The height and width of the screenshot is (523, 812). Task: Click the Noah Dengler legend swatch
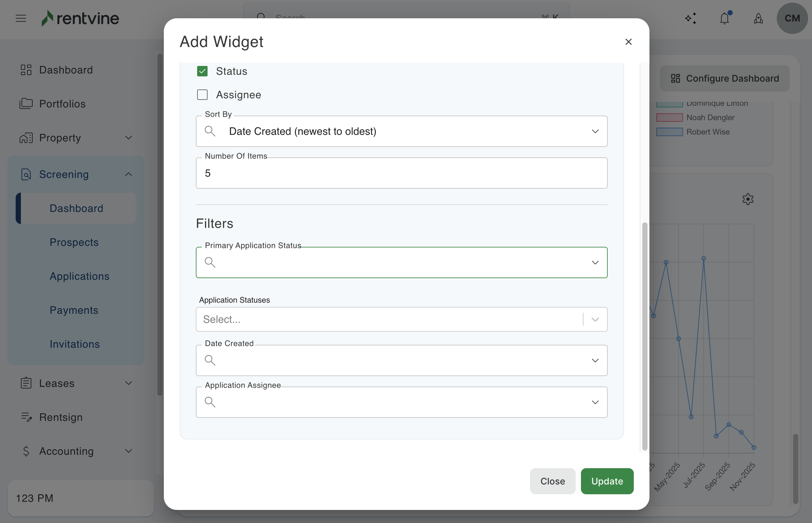pos(669,118)
